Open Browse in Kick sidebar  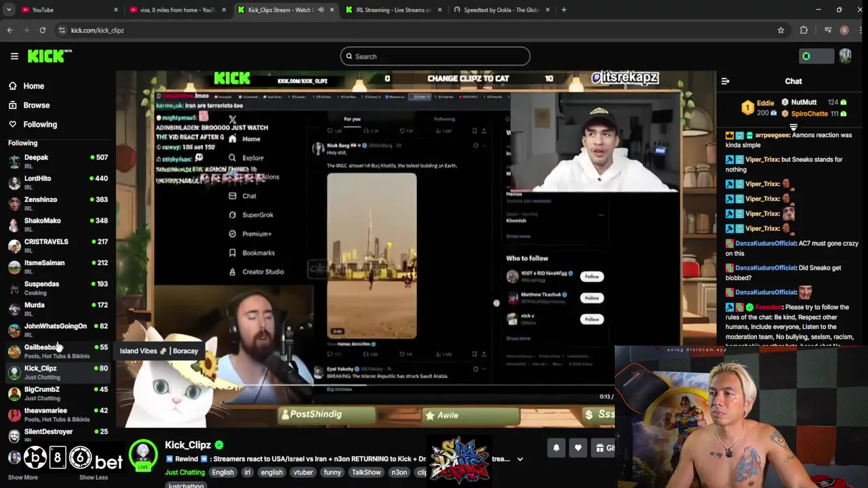coord(36,105)
